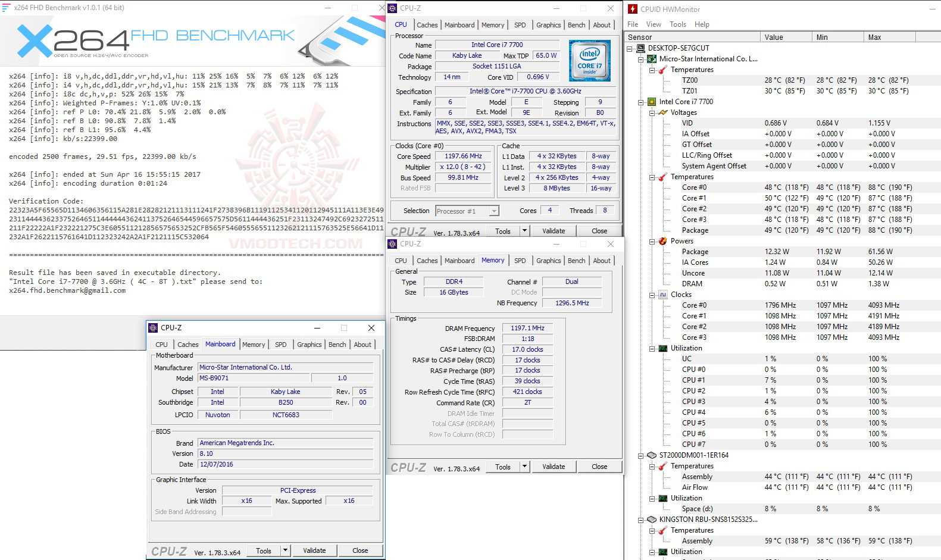Collapse the Clocks group
This screenshot has height=560, width=941.
pos(652,295)
